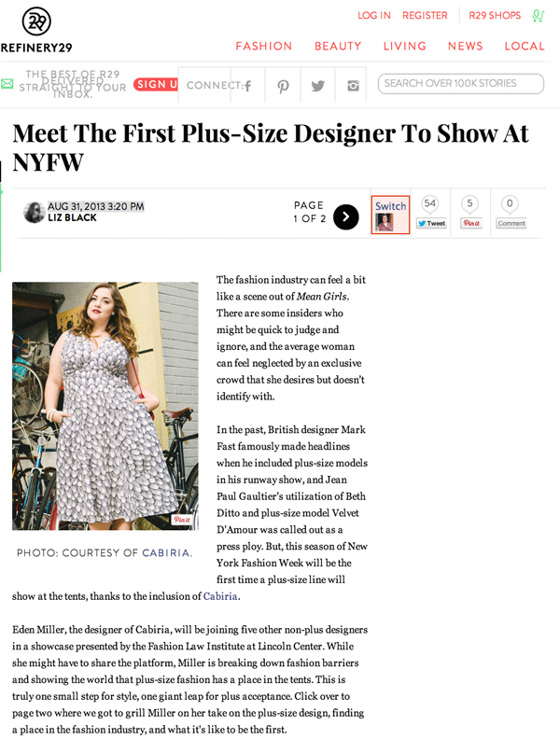Click the email envelope icon
Screen dimensions: 560x753
[7, 84]
